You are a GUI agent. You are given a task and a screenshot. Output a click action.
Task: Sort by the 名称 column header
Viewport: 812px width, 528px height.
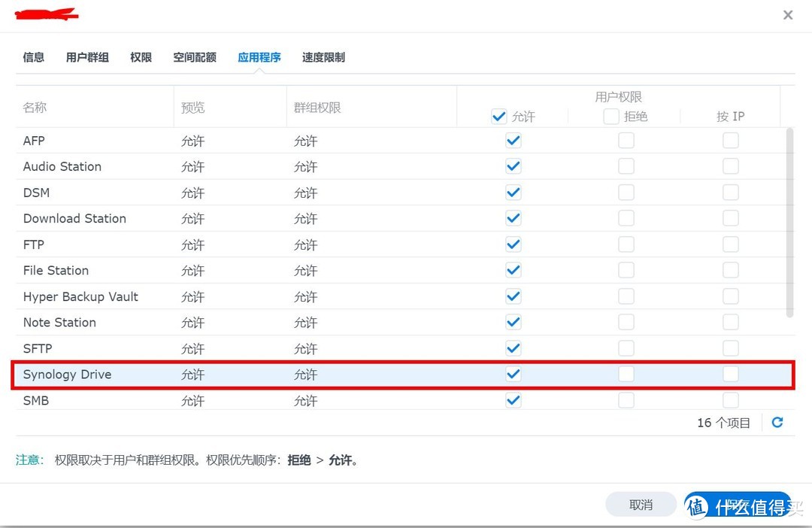coord(35,108)
